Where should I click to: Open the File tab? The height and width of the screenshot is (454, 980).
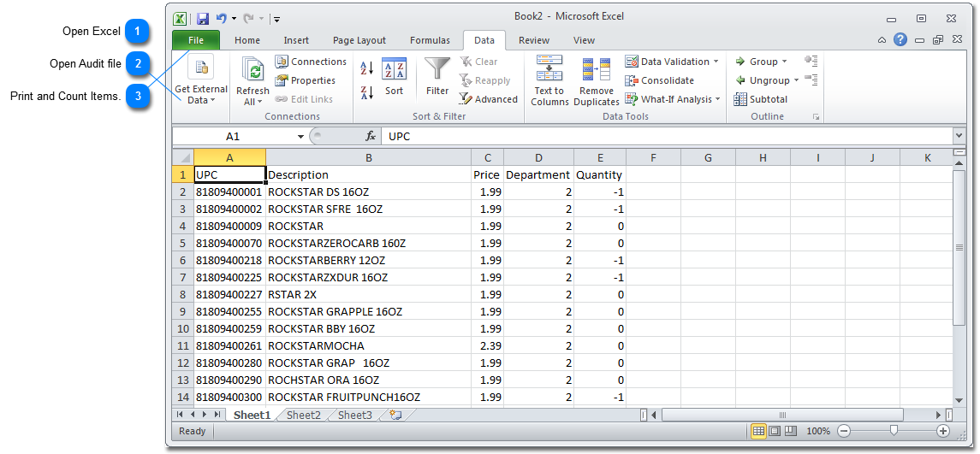tap(196, 40)
